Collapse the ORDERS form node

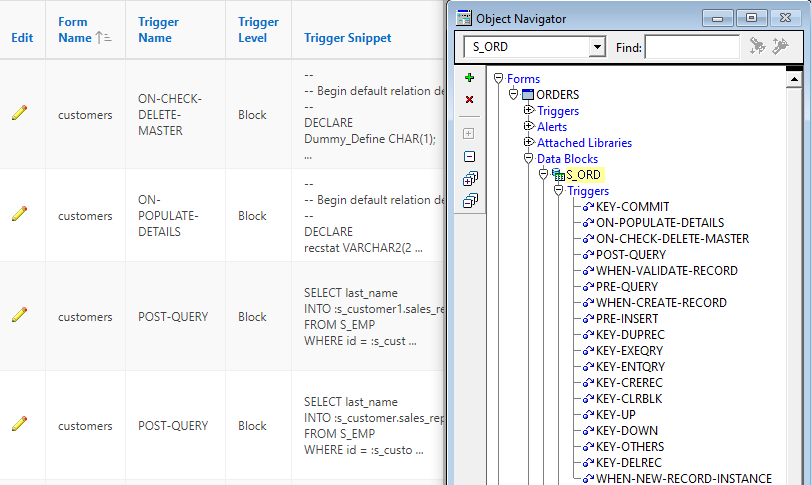[514, 95]
